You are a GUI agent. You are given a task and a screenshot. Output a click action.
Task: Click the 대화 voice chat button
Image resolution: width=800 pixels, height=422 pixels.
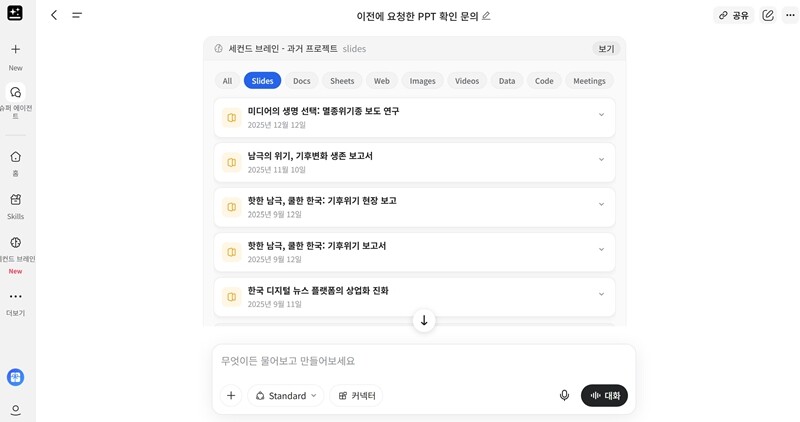[x=605, y=395]
